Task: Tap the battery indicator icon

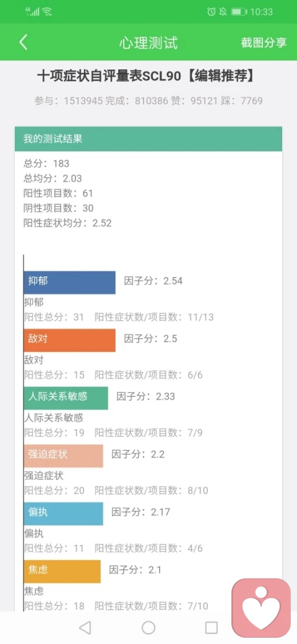Action: (239, 12)
